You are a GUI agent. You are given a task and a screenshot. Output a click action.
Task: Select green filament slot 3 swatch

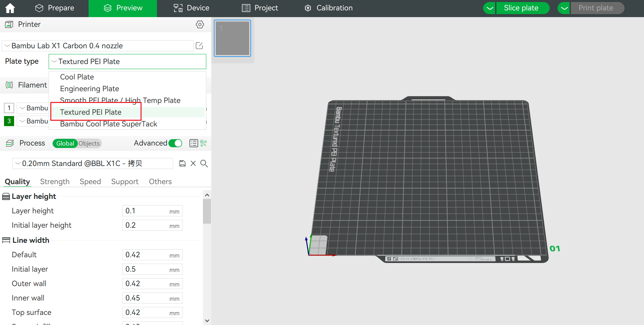tap(9, 121)
